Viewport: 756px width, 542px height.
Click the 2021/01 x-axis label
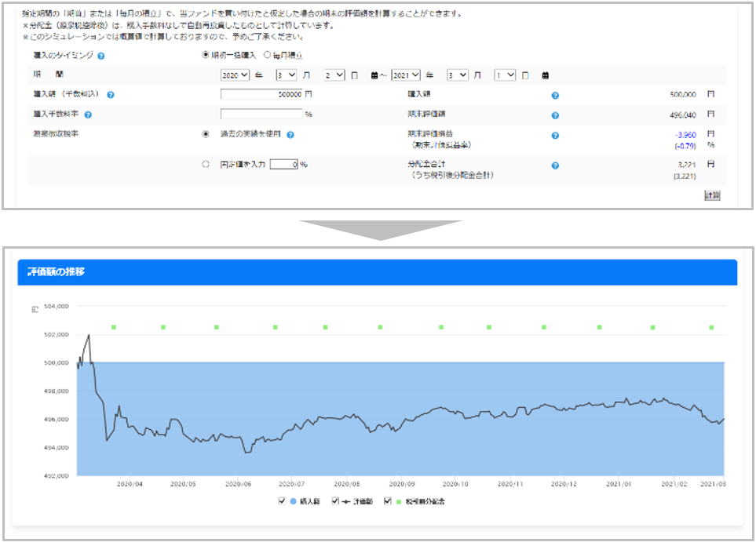619,484
